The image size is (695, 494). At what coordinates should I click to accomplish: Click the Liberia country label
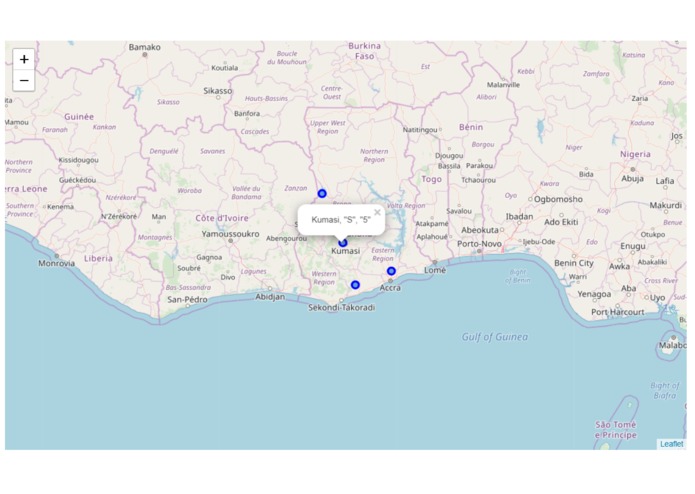(x=98, y=258)
